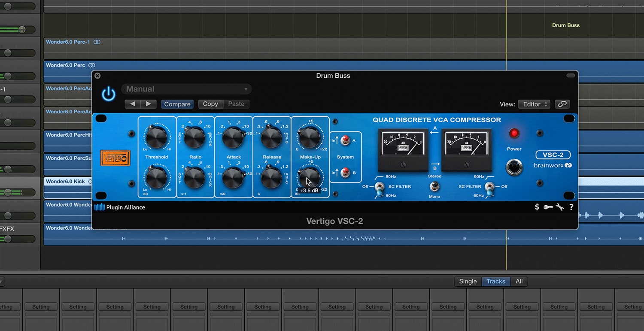This screenshot has width=644, height=331.
Task: Click the orange Vertigo Sound badge
Action: [x=115, y=158]
